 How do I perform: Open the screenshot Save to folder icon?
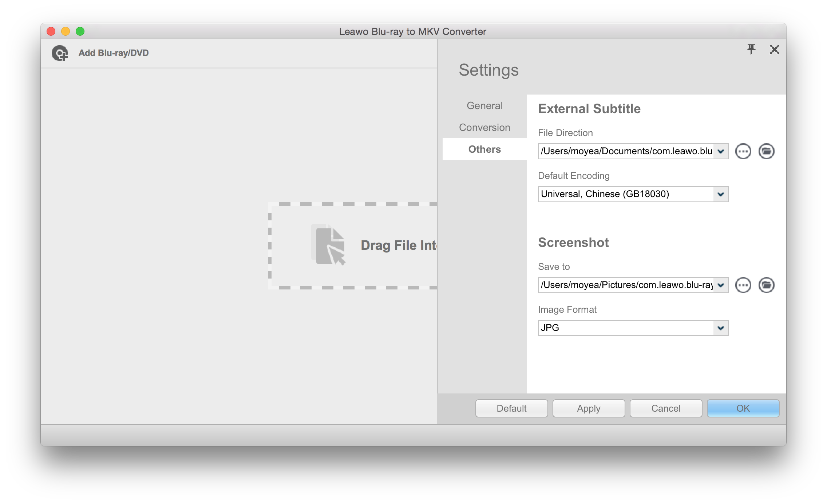pos(766,285)
